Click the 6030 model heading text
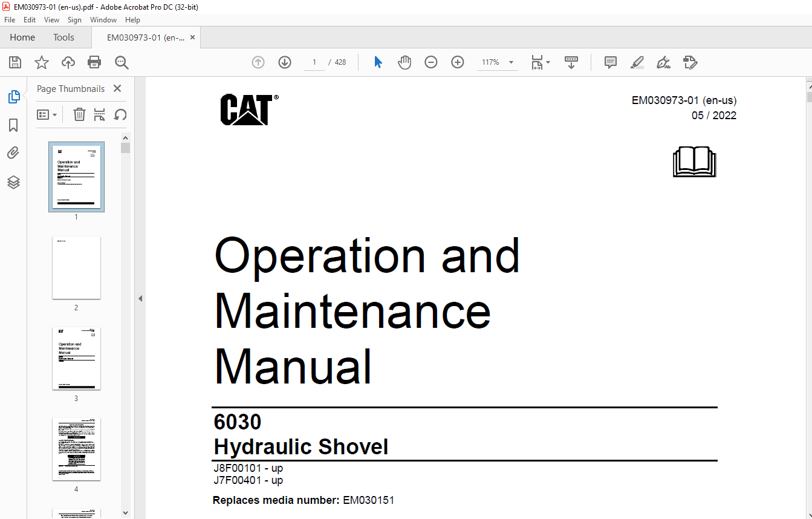812x519 pixels. coord(238,422)
